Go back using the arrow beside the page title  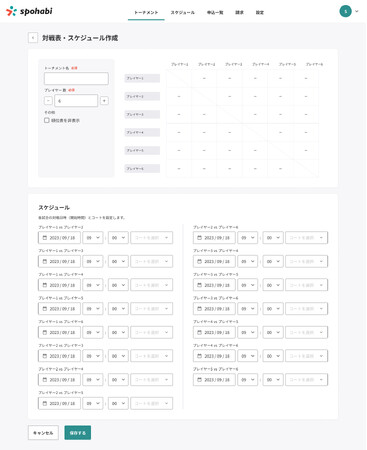pos(33,38)
